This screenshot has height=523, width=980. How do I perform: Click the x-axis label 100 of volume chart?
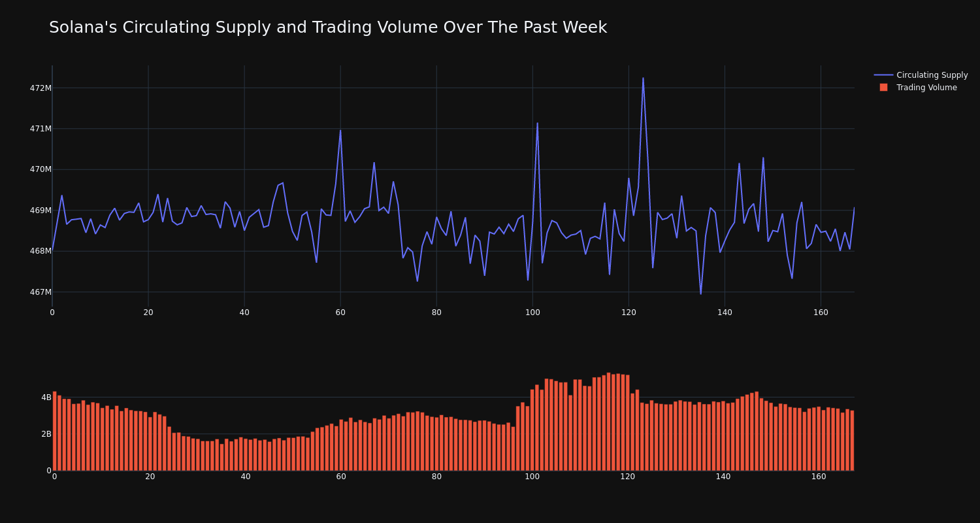pyautogui.click(x=532, y=477)
